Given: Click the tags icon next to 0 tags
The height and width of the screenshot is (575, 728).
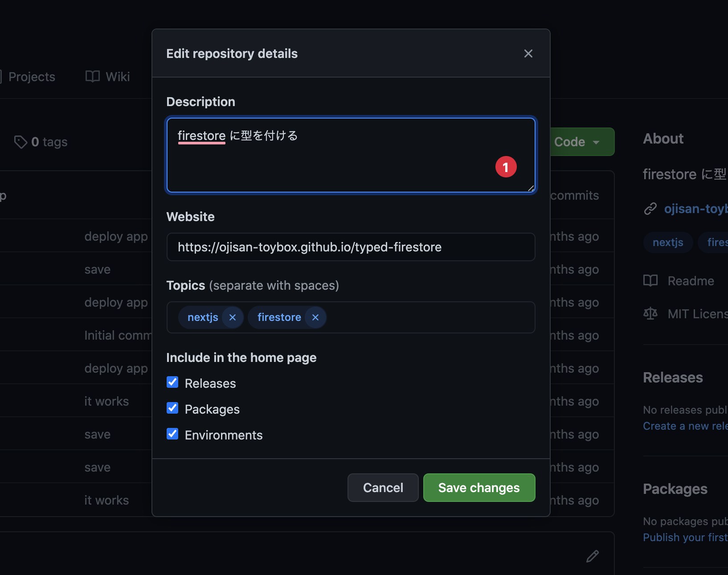Looking at the screenshot, I should point(20,142).
